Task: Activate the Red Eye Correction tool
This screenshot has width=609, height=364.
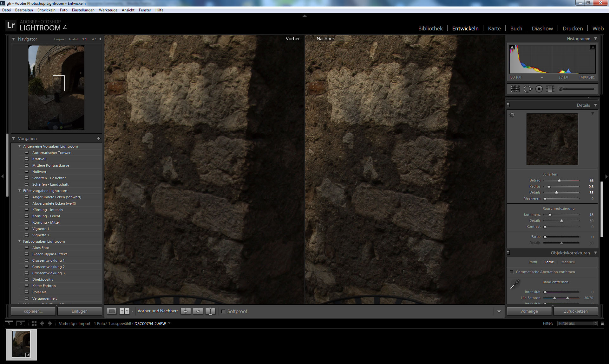Action: coord(539,89)
